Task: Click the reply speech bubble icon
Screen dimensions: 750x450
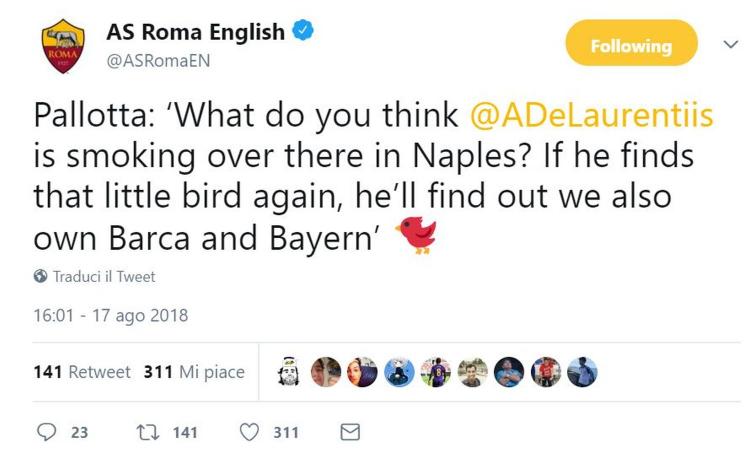Action: coord(47,433)
